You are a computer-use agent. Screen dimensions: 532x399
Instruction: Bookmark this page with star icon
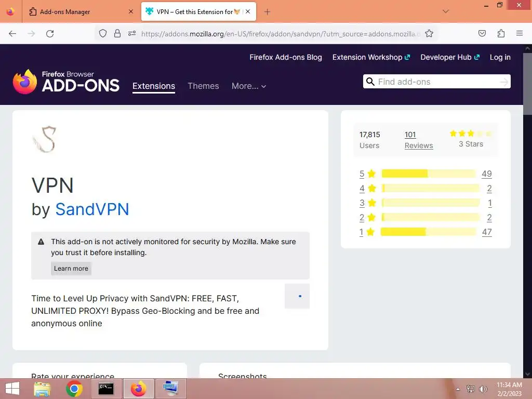pyautogui.click(x=429, y=34)
